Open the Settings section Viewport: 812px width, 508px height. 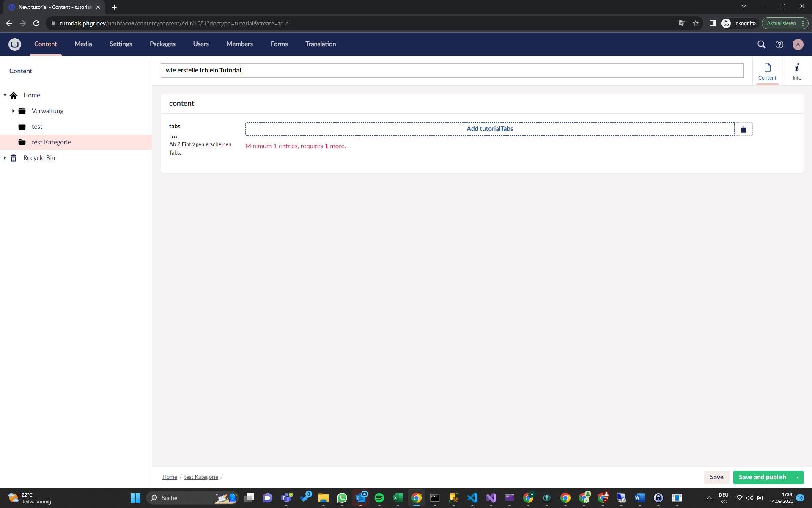(121, 44)
